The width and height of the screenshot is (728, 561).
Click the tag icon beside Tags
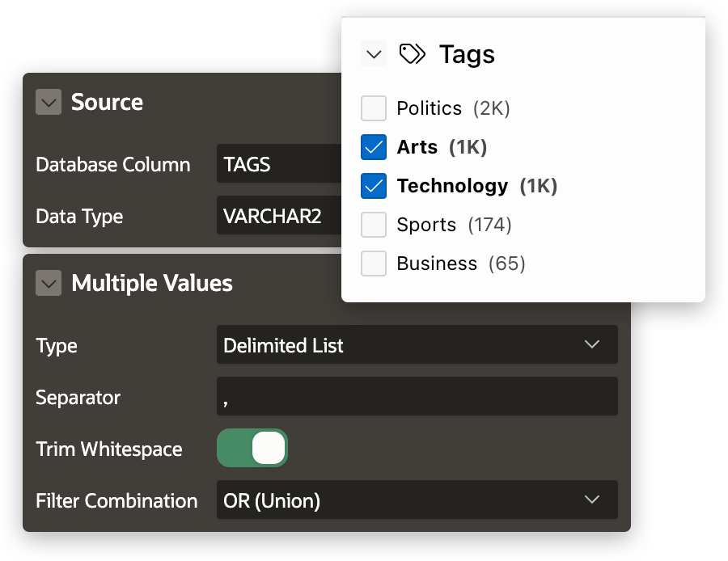pos(413,54)
